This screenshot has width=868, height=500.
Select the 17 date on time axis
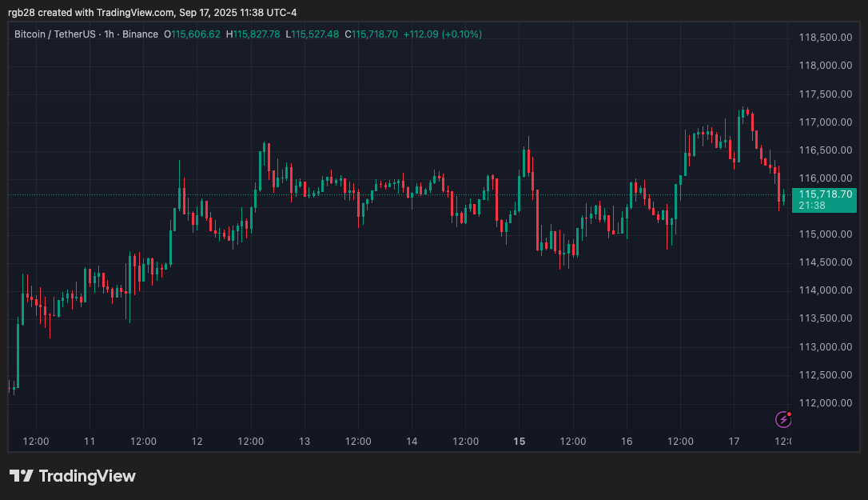[734, 441]
